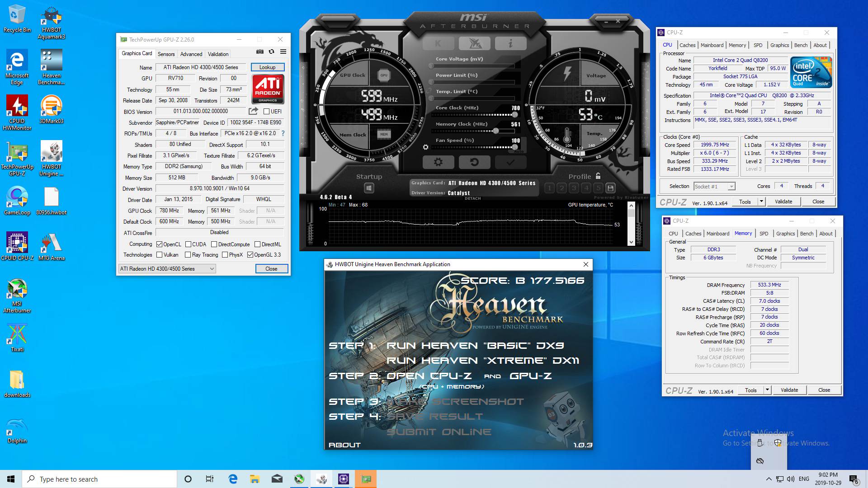Adjust Memory Clock slider handle in Afterburner
The image size is (868, 488).
click(496, 131)
